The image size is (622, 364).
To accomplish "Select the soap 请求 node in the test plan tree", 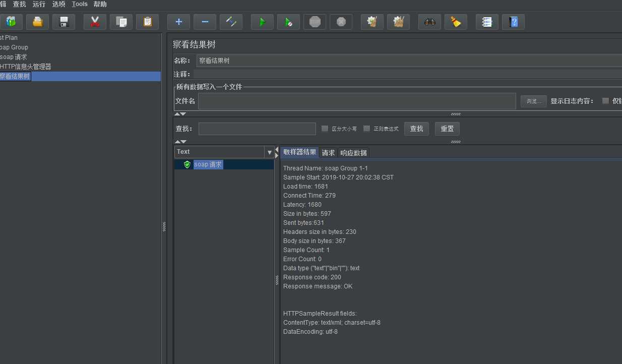I will click(x=14, y=57).
